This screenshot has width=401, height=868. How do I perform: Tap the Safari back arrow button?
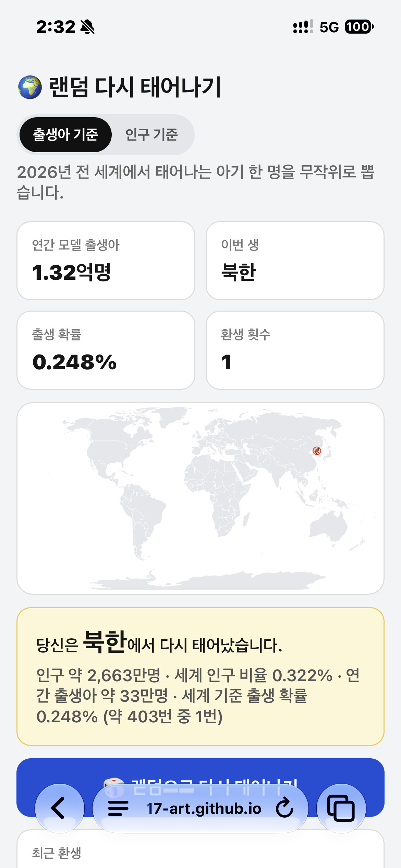(x=59, y=808)
